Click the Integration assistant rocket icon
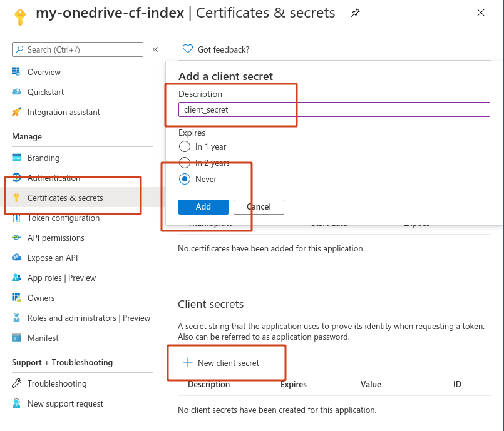Screen dimensions: 504x431 coord(16,112)
